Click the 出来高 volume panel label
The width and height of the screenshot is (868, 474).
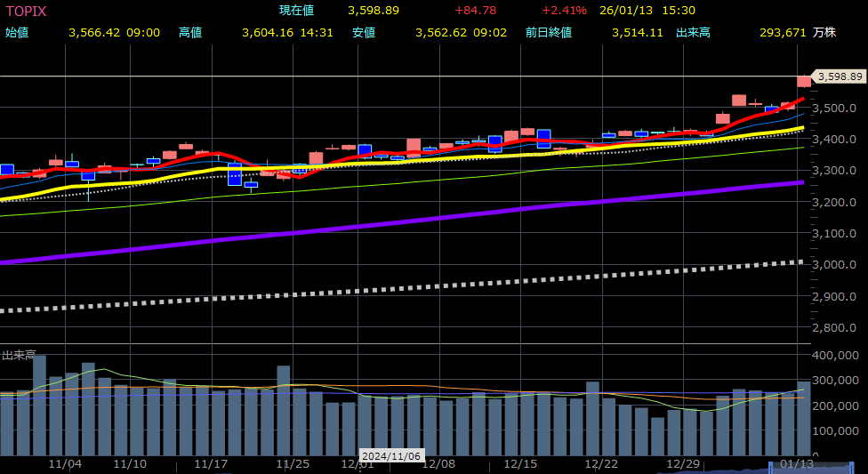19,355
